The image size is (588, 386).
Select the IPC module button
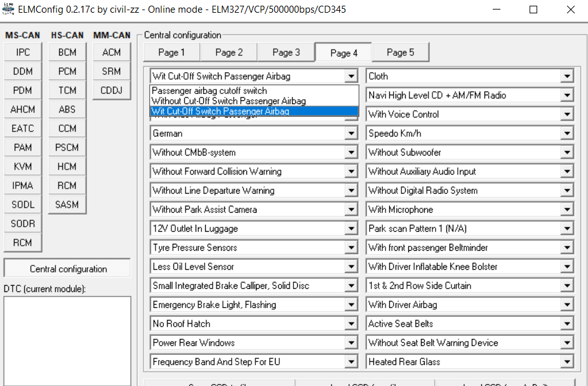(x=23, y=53)
